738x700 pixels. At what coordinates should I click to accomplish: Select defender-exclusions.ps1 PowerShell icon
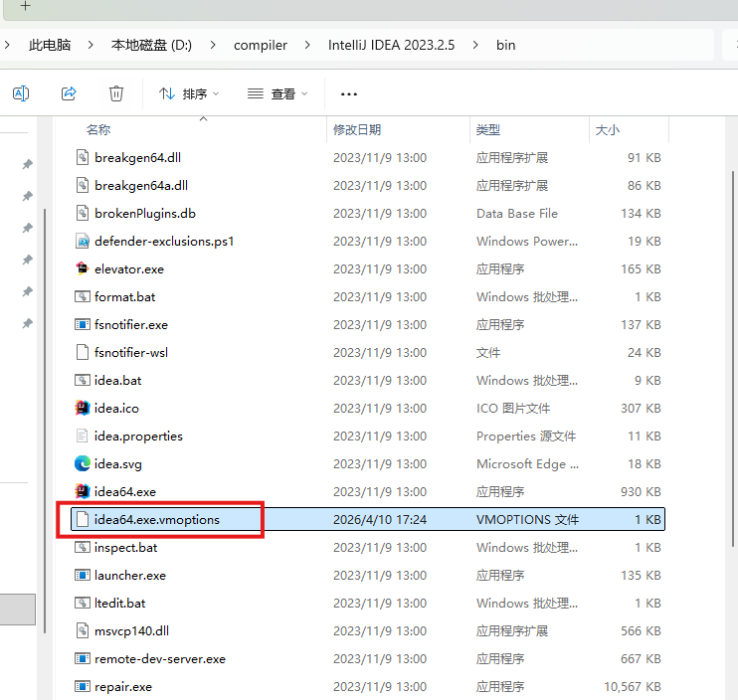(x=83, y=241)
